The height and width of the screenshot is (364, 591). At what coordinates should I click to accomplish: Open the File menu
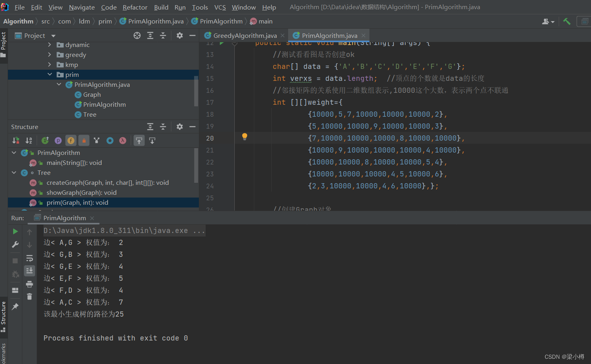point(20,7)
